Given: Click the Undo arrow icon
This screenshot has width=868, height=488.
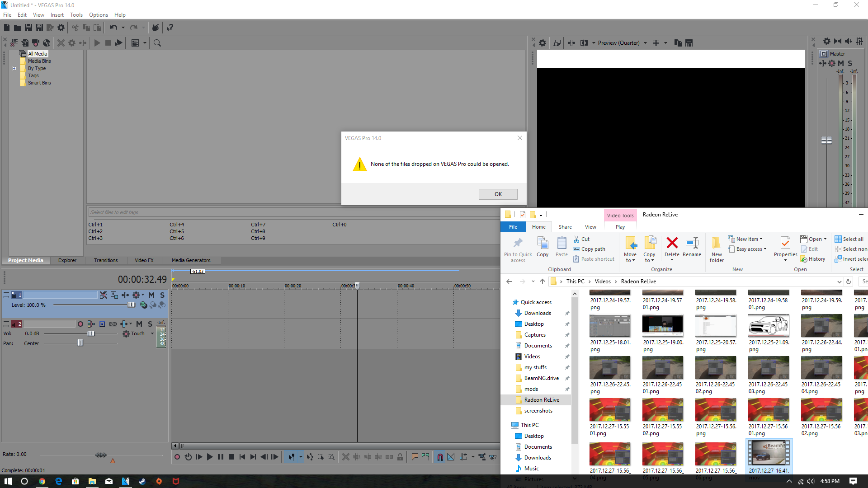Looking at the screenshot, I should pyautogui.click(x=113, y=28).
